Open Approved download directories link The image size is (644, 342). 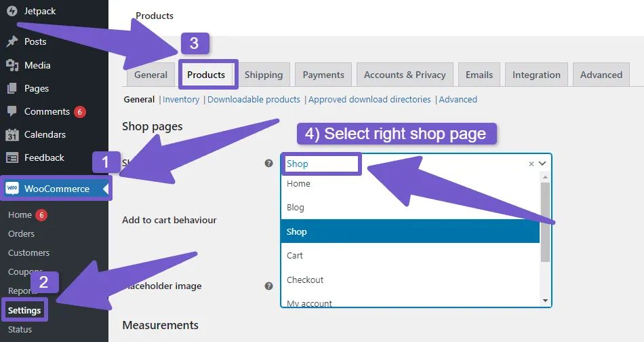click(369, 100)
